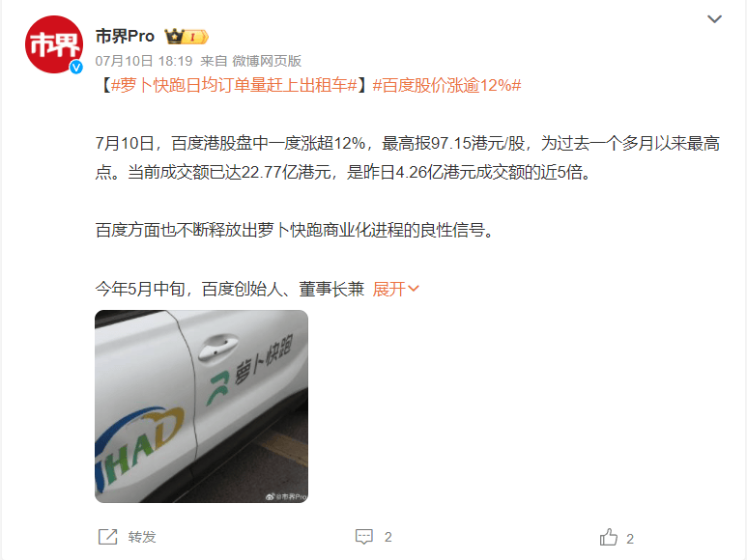The image size is (747, 560).
Task: Click the 微博网页版 source link
Action: (267, 61)
